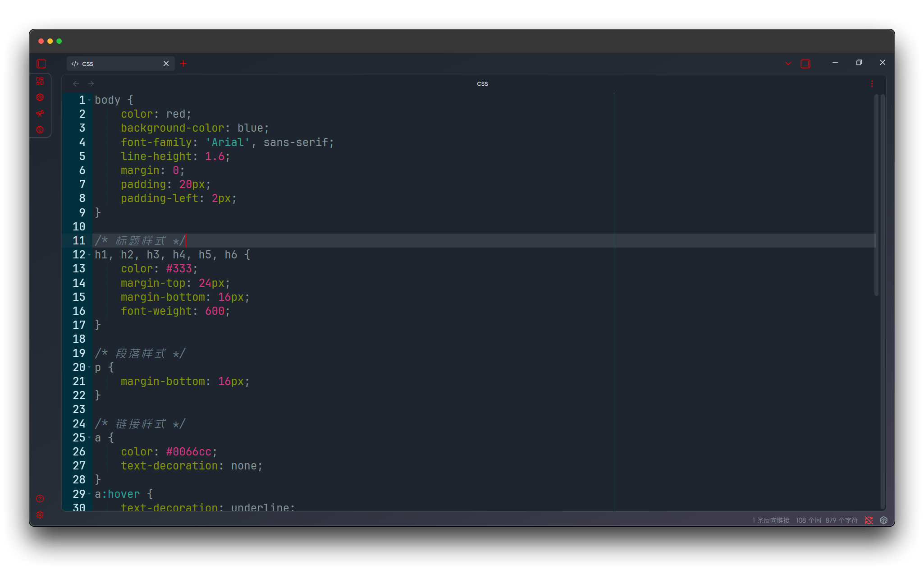The height and width of the screenshot is (570, 924).
Task: Open the tab list dropdown chevron
Action: point(787,64)
